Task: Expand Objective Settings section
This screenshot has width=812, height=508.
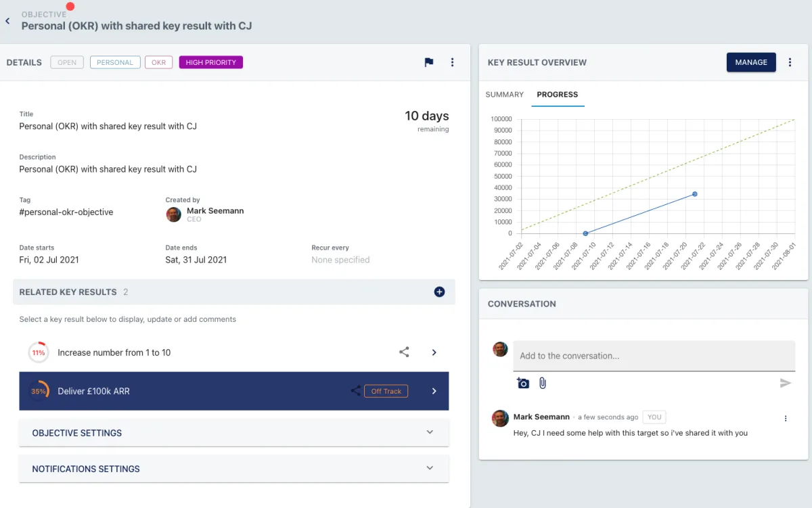Action: click(234, 433)
